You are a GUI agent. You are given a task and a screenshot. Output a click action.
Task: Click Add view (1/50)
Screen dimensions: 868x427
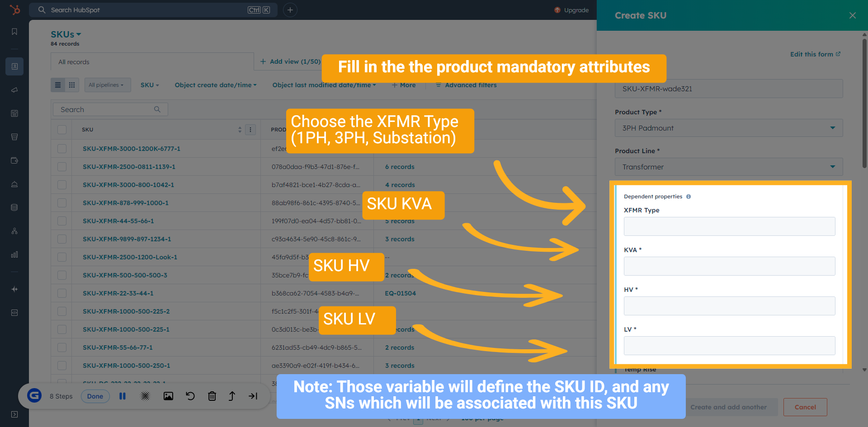coord(290,61)
